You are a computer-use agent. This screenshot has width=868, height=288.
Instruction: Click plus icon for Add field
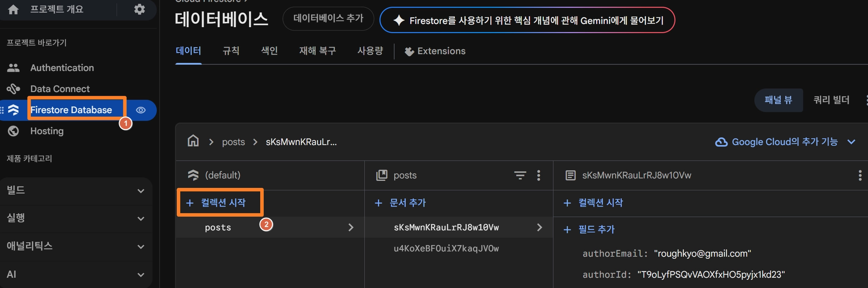click(567, 230)
